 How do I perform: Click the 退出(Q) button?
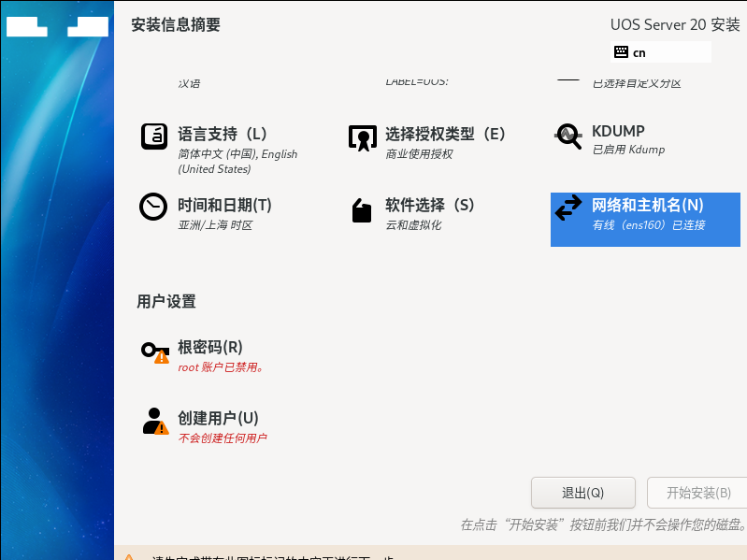pyautogui.click(x=583, y=493)
